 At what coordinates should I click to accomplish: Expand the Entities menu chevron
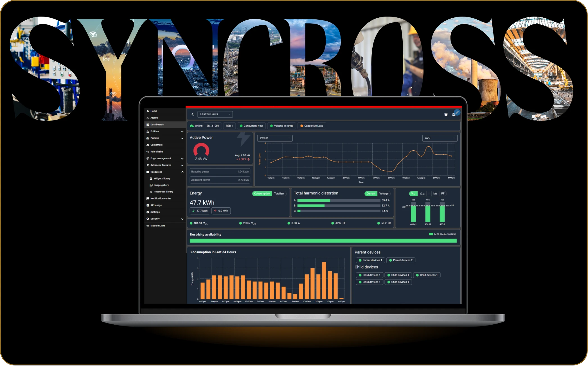tap(182, 132)
